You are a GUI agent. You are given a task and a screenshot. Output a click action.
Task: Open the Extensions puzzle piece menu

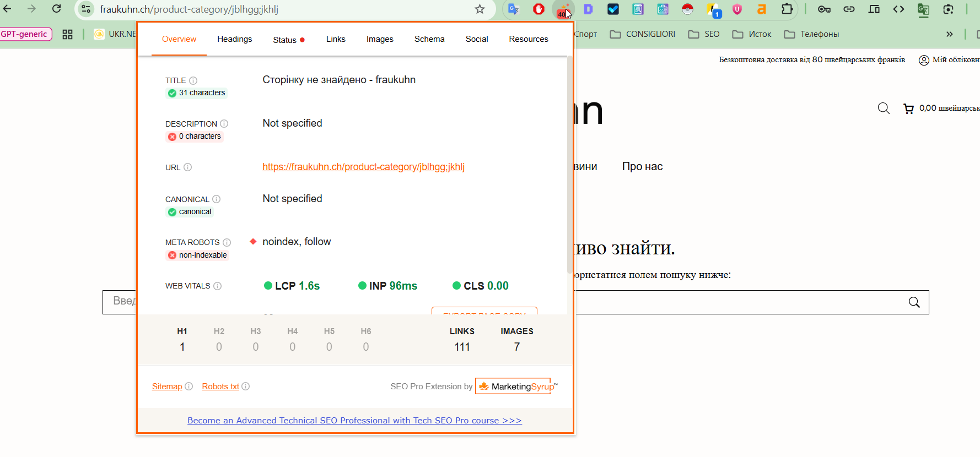pyautogui.click(x=787, y=9)
